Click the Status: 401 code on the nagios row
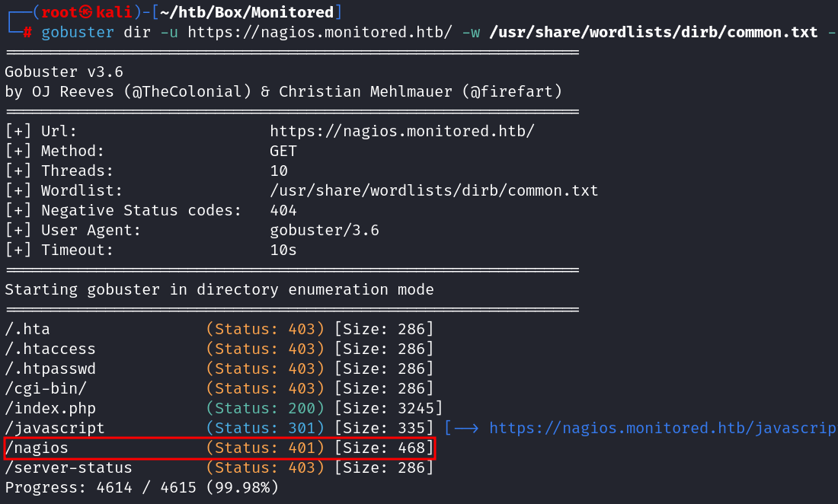Viewport: 838px width, 504px height. tap(266, 448)
